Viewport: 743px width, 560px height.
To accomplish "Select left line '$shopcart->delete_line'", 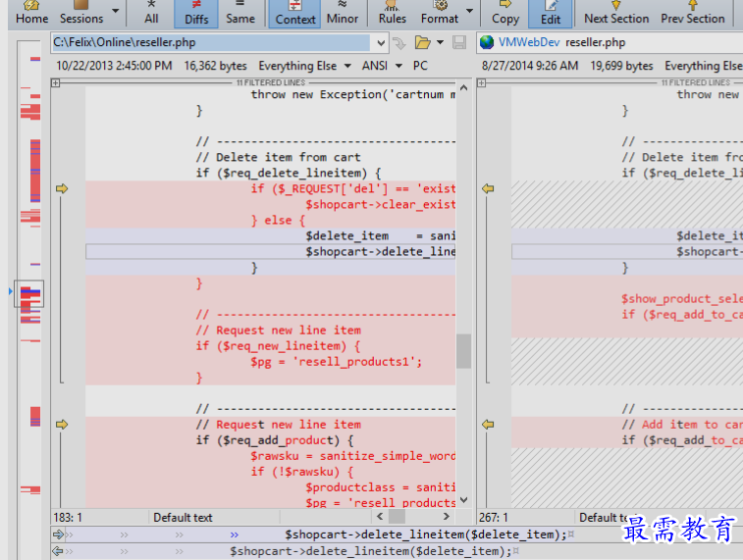I will (380, 251).
